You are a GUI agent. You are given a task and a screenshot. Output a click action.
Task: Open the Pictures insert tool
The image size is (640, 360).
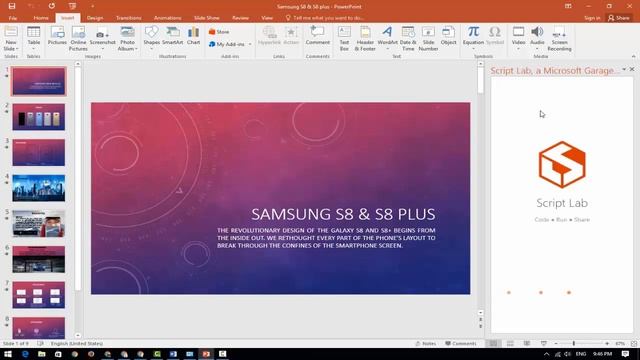pos(57,35)
